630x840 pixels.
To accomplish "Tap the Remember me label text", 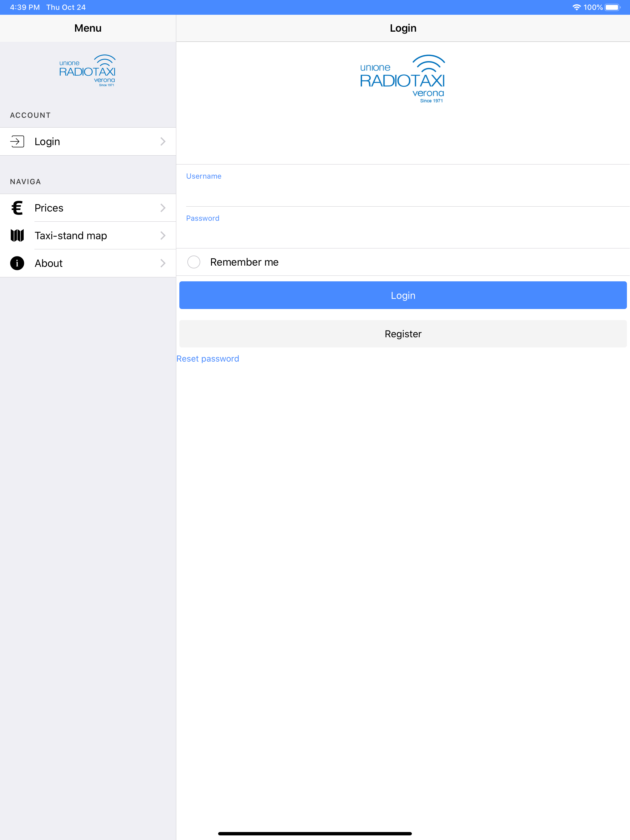I will click(244, 262).
